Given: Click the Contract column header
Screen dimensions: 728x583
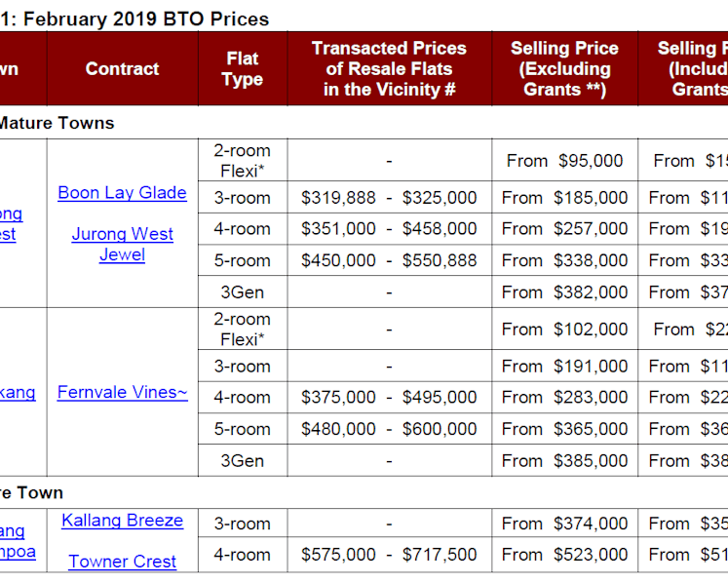Looking at the screenshot, I should pos(122,69).
